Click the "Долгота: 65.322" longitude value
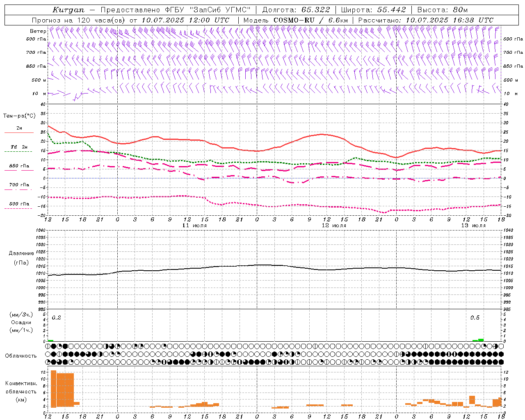The image size is (525, 420). coord(296,10)
